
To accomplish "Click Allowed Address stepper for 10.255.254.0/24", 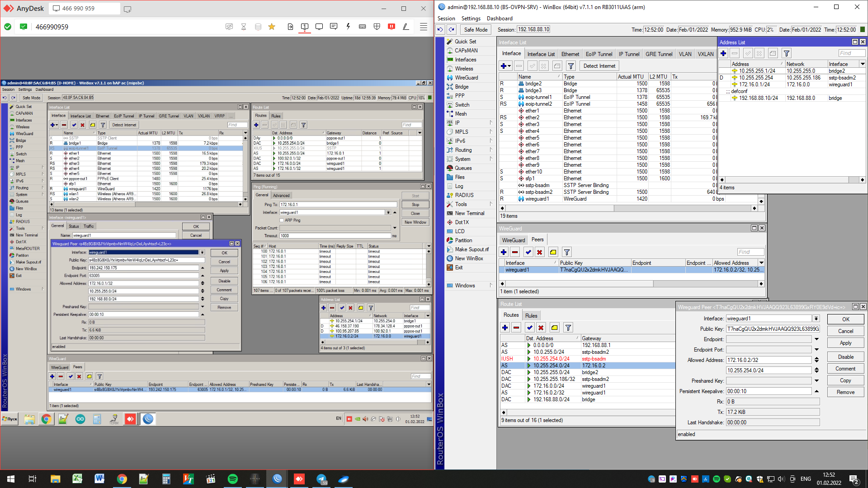I will 816,371.
